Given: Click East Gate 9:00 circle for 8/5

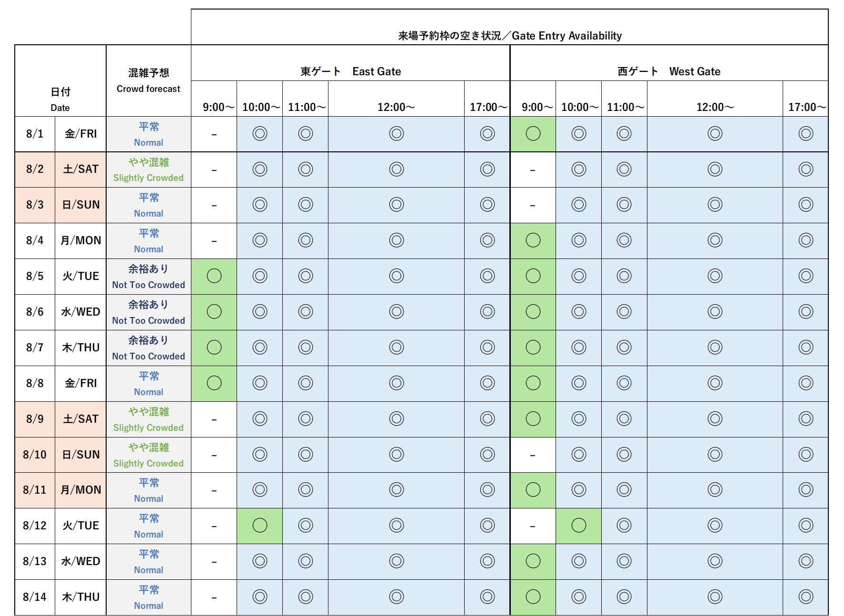Looking at the screenshot, I should pos(214,276).
